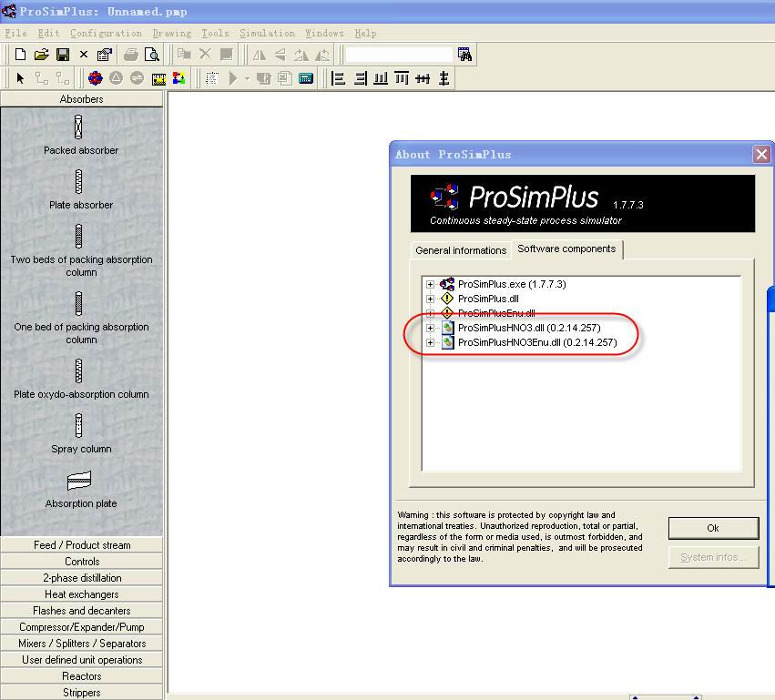Expand the Controls category

point(82,562)
